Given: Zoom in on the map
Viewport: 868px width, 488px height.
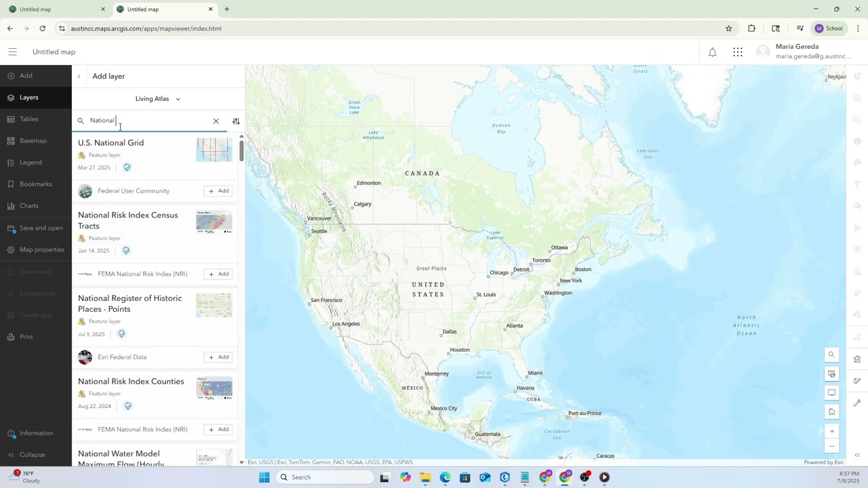Looking at the screenshot, I should click(831, 431).
